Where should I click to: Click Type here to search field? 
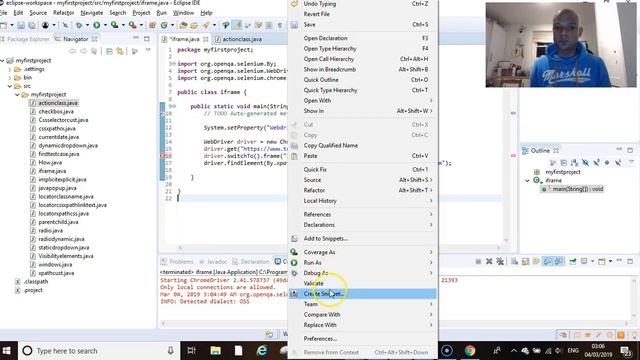click(x=98, y=351)
